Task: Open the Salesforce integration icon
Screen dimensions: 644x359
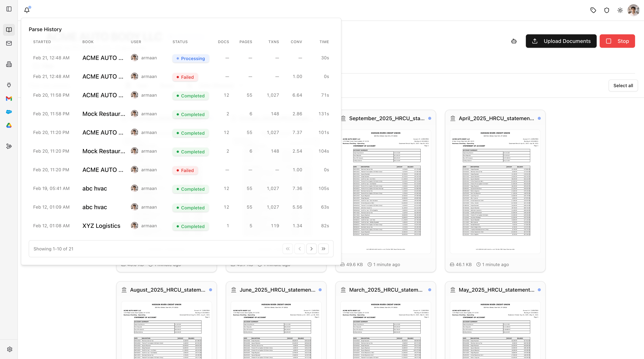Action: [9, 112]
